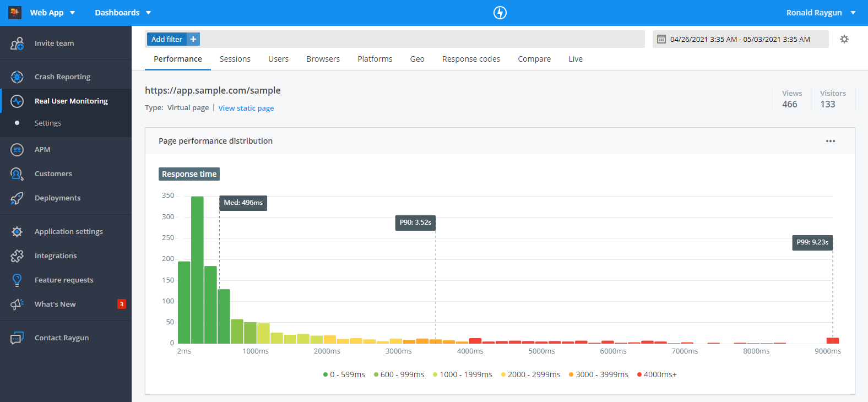
Task: Toggle the 600 - 999ms legend series
Action: (x=399, y=374)
